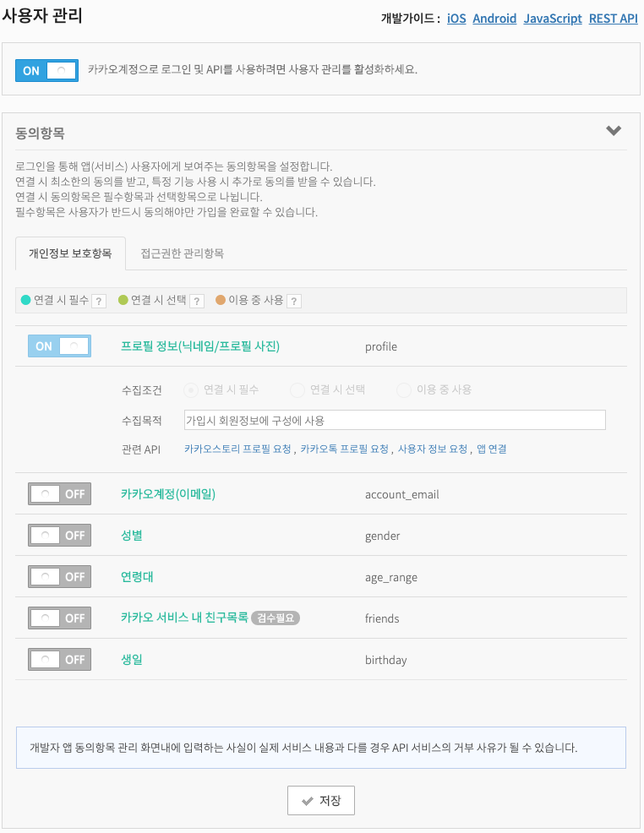Open help icon next to 연결 시 선택
Viewport: 644px width, 833px height.
pyautogui.click(x=197, y=302)
